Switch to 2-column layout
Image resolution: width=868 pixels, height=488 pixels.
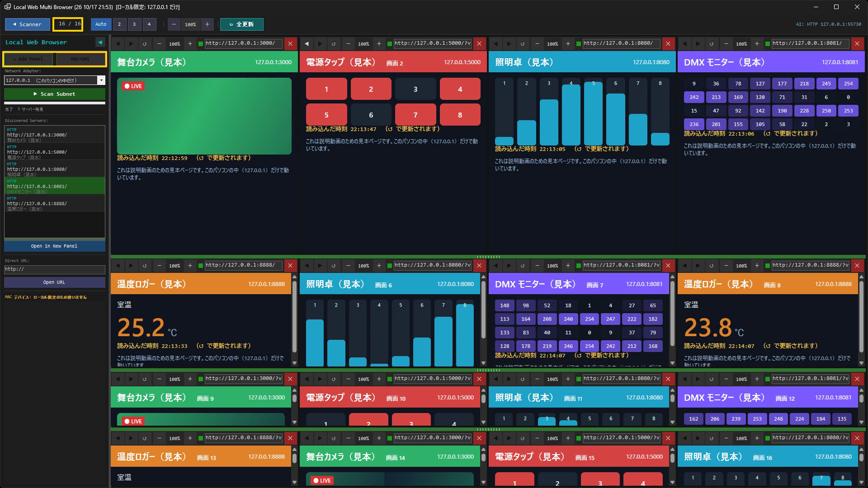point(119,24)
